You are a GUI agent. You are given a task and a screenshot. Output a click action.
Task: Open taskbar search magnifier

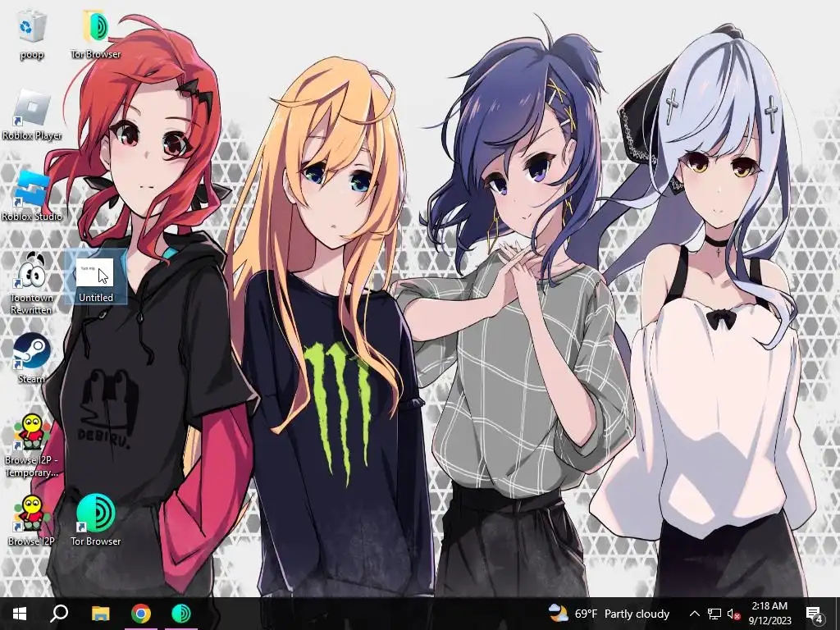(59, 614)
